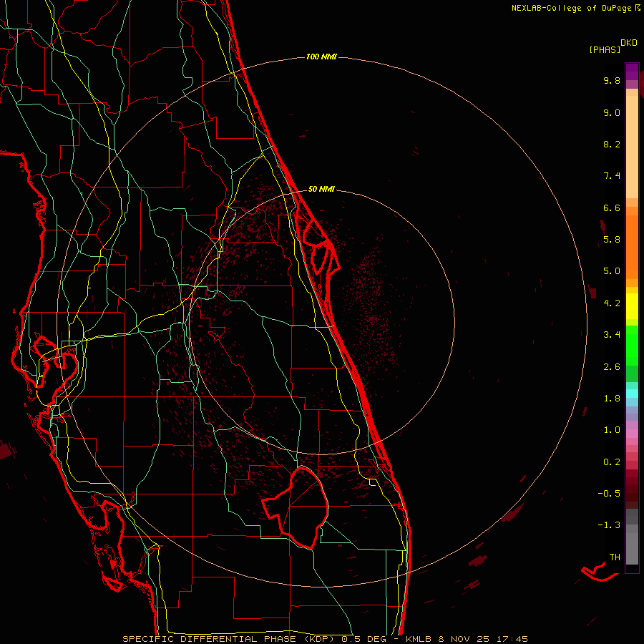The height and width of the screenshot is (644, 644).
Task: Click the 8.2 scale value
Action: pos(612,144)
